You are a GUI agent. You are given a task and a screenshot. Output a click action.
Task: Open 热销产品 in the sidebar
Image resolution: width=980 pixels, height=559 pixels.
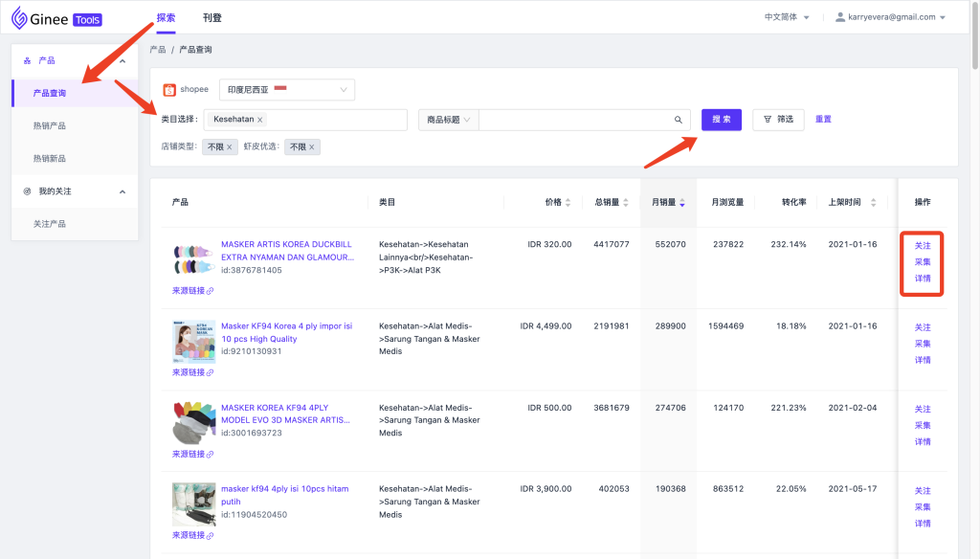(x=50, y=125)
